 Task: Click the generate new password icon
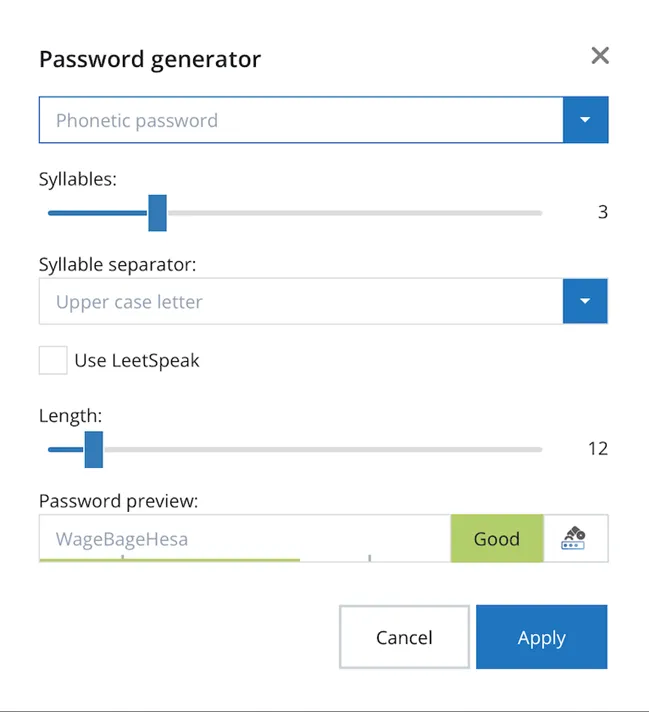tap(573, 539)
